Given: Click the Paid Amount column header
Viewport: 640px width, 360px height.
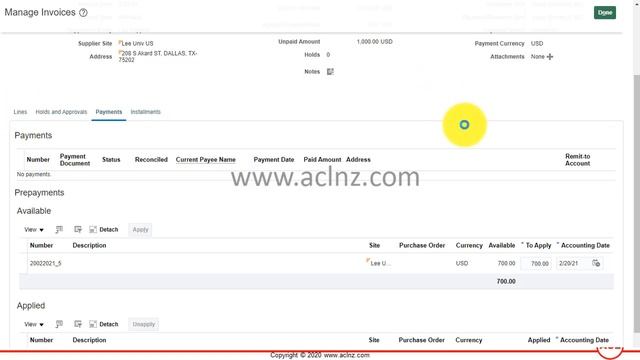Looking at the screenshot, I should click(x=322, y=160).
